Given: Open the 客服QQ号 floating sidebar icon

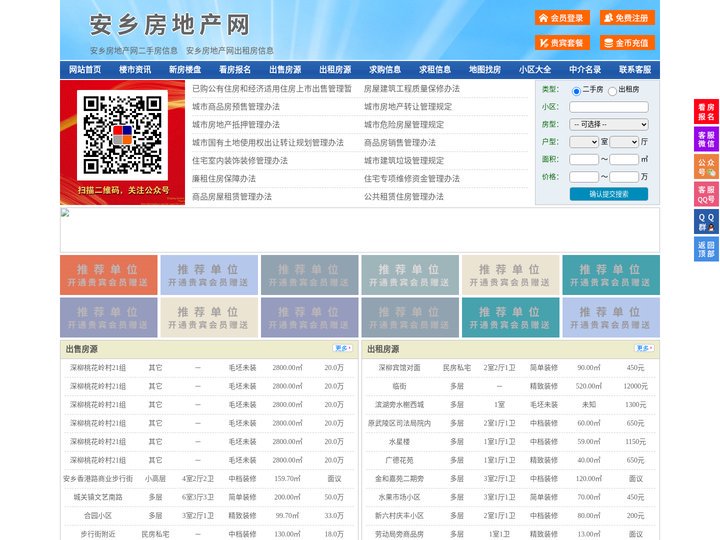Looking at the screenshot, I should [x=706, y=194].
